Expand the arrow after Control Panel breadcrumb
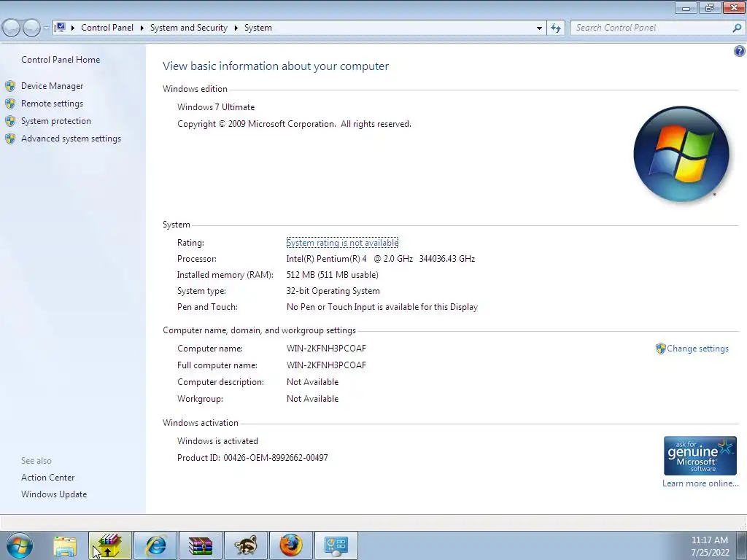The width and height of the screenshot is (747, 560). click(142, 28)
